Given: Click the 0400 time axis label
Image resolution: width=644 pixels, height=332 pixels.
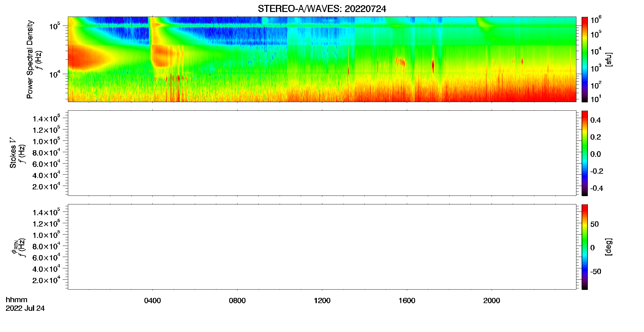Looking at the screenshot, I should coord(152,301).
